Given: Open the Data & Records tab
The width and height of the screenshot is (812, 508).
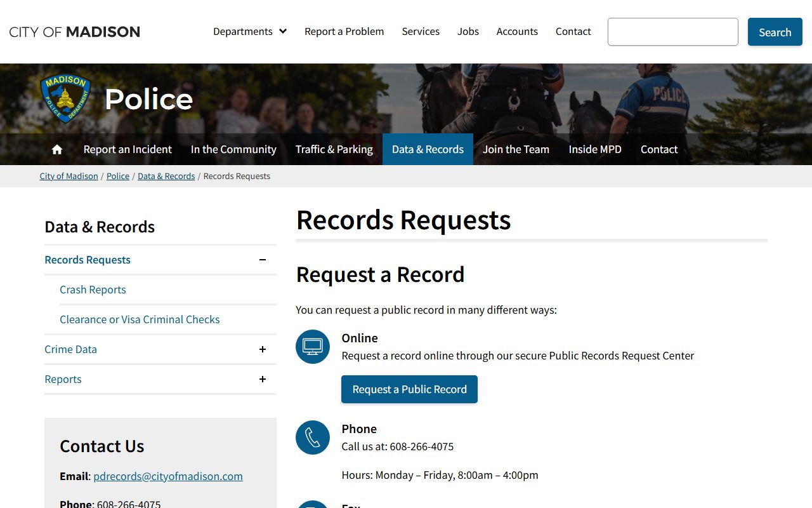Looking at the screenshot, I should coord(428,149).
